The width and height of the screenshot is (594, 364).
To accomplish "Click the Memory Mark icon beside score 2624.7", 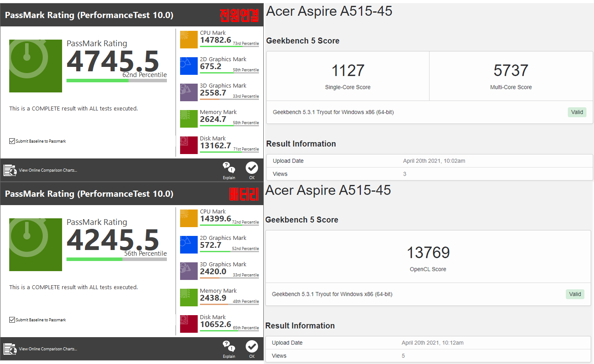I will point(189,119).
